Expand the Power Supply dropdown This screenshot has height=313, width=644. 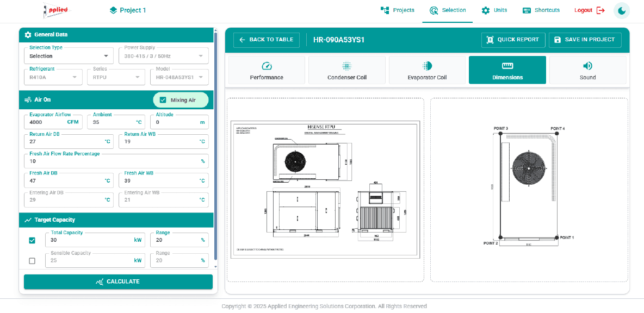click(164, 56)
